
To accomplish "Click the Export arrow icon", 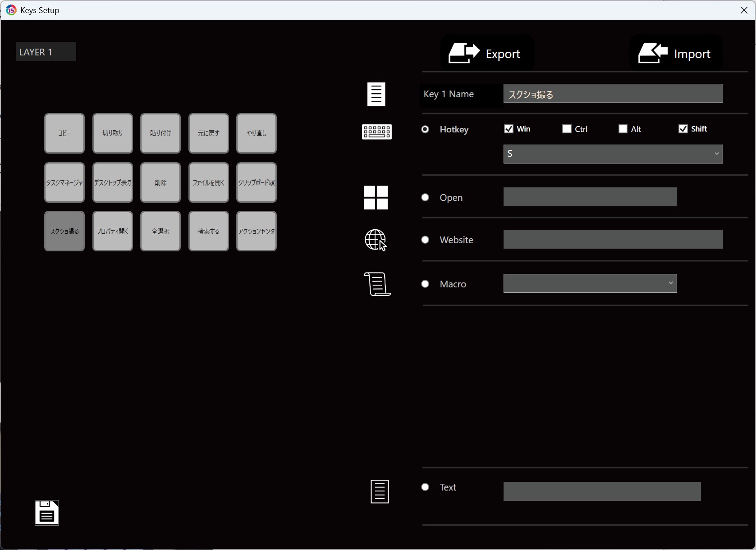I will (x=464, y=54).
